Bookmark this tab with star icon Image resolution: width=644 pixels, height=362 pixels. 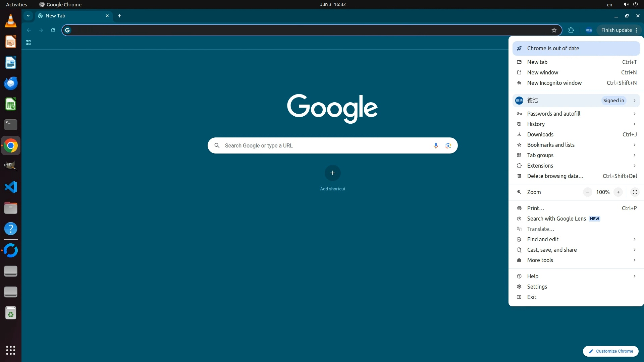tap(554, 30)
